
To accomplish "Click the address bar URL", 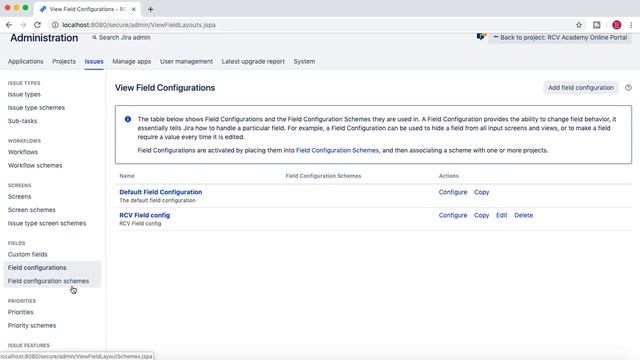I will point(139,25).
